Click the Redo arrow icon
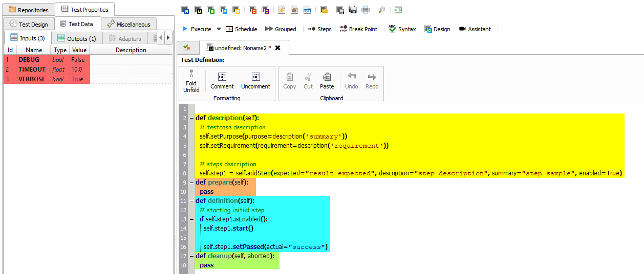This screenshot has height=274, width=644. (x=372, y=82)
